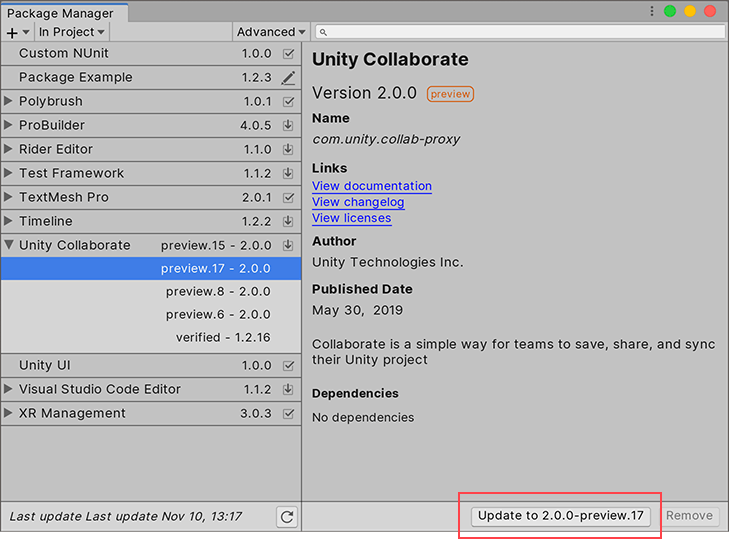
Task: Select the Polybrush package name
Action: pyautogui.click(x=51, y=101)
